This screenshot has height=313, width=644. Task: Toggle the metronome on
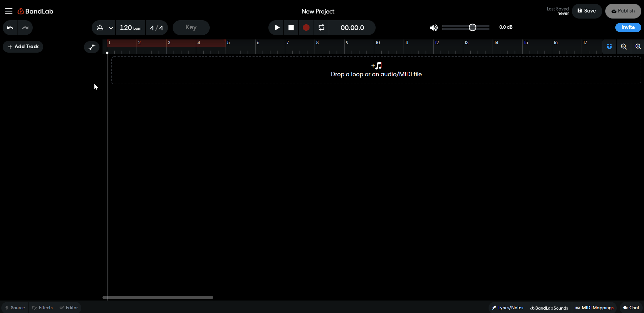[100, 28]
